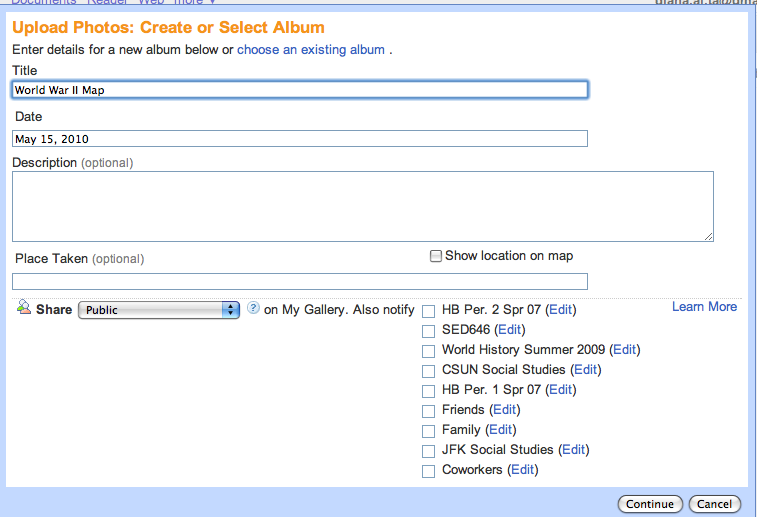Select the Friends group checkbox
Viewport: 757px width, 517px height.
(x=429, y=411)
